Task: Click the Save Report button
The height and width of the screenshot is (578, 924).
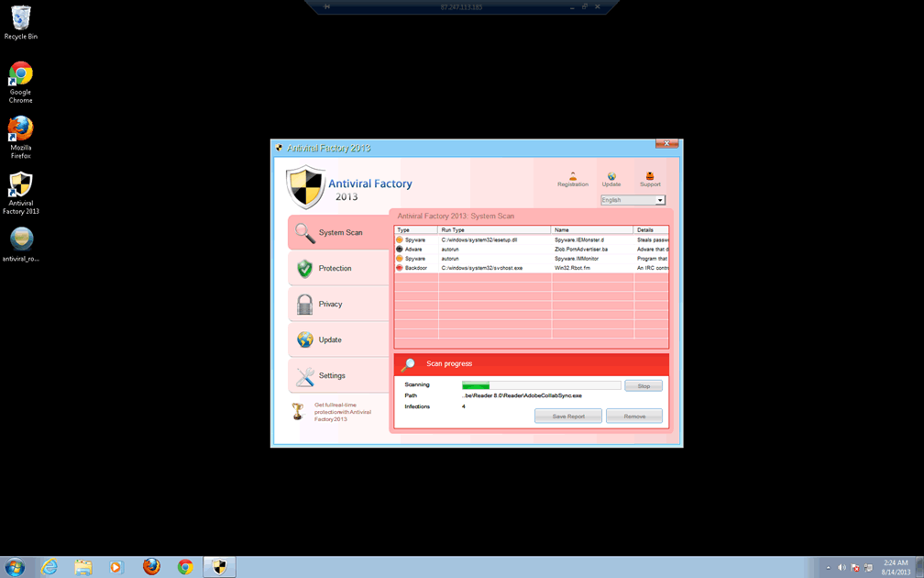Action: (568, 417)
